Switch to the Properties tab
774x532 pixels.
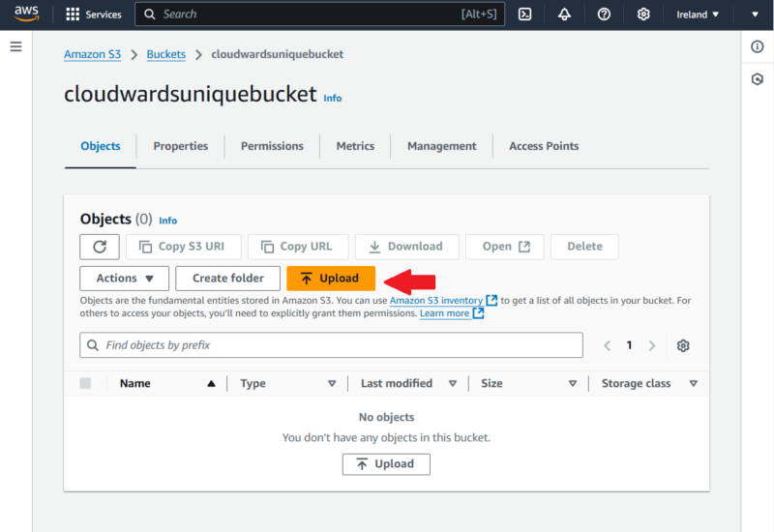tap(180, 146)
